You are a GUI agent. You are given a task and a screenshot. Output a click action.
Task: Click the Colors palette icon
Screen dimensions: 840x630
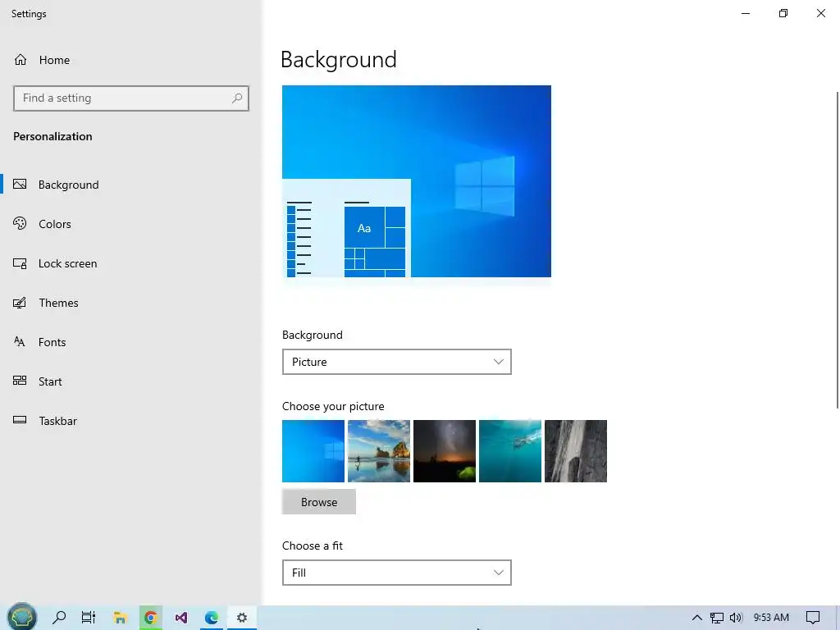point(20,223)
